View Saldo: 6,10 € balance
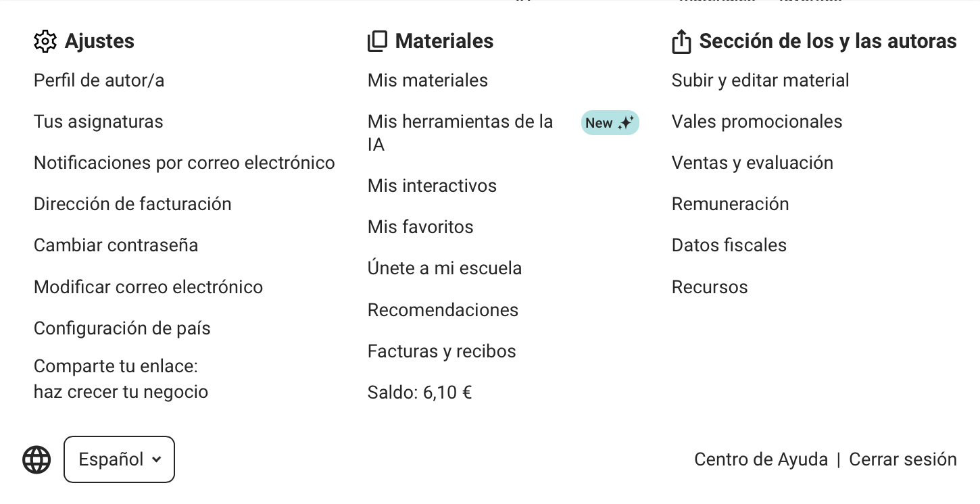 (419, 393)
